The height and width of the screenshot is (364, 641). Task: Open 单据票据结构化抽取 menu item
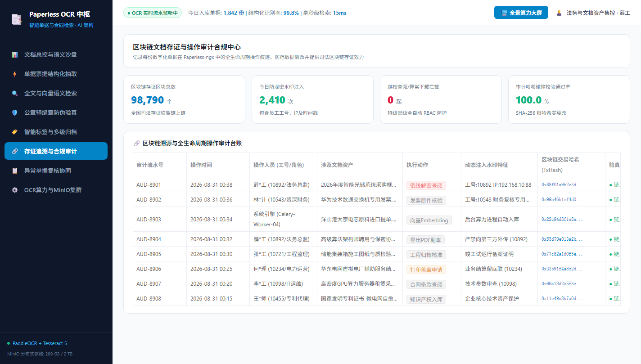56,74
